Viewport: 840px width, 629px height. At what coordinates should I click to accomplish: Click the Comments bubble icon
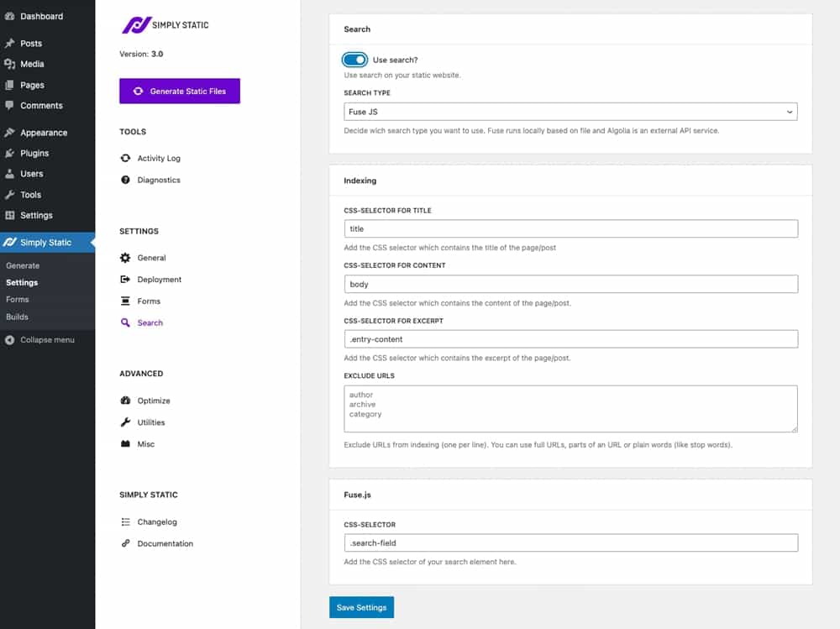9,106
